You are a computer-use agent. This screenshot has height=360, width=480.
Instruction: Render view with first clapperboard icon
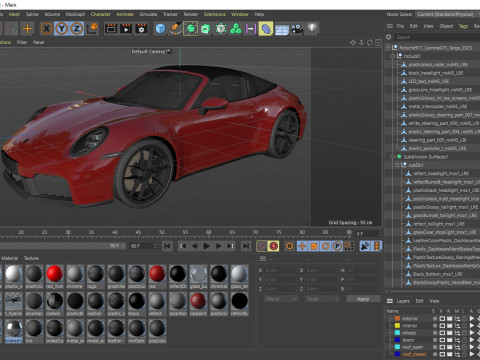(111, 29)
